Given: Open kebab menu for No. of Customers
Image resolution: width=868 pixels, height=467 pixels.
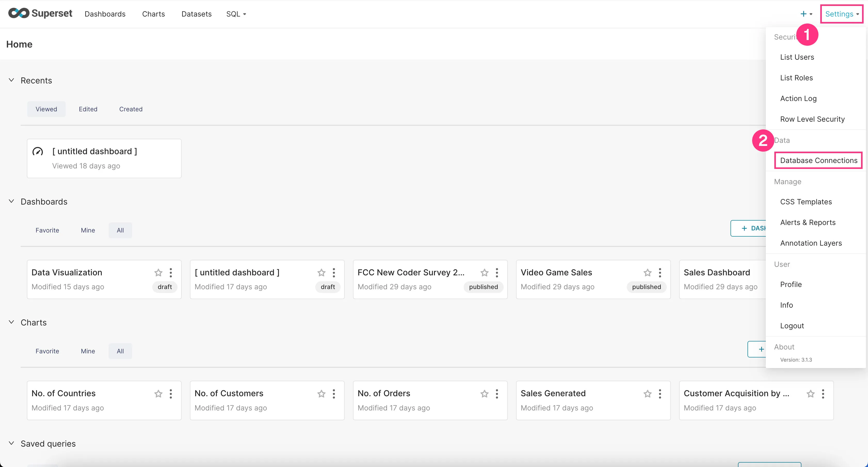Looking at the screenshot, I should [x=334, y=393].
